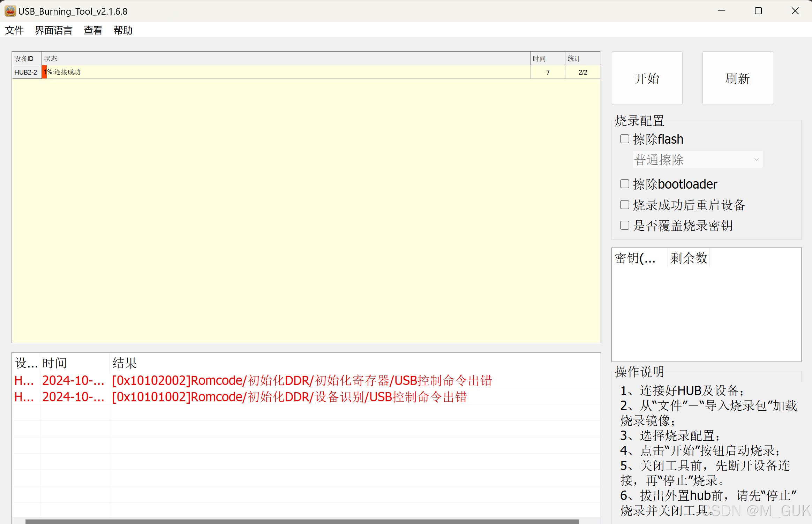Viewport: 812px width, 524px height.
Task: Open the 普通擦除 dropdown
Action: click(697, 159)
